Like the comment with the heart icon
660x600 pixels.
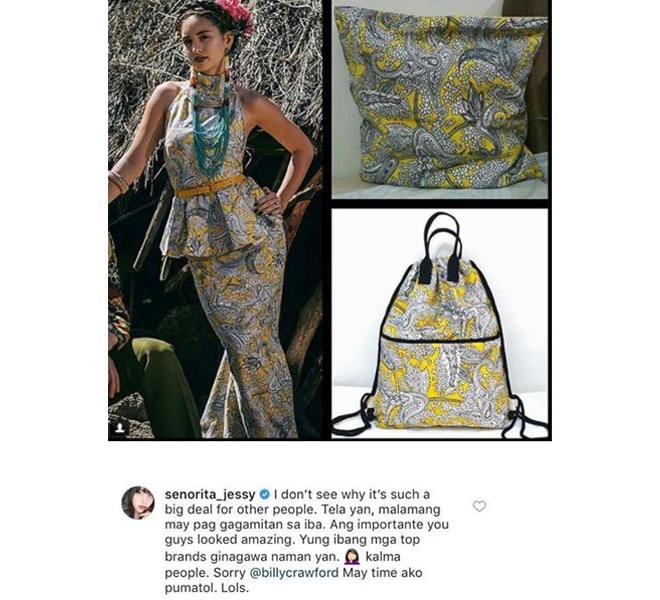click(479, 506)
